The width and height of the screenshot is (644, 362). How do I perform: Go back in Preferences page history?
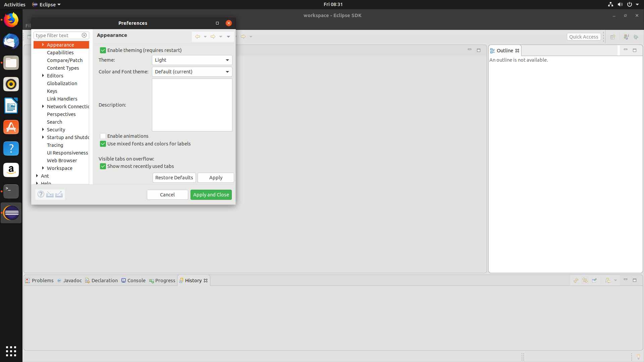coord(198,37)
